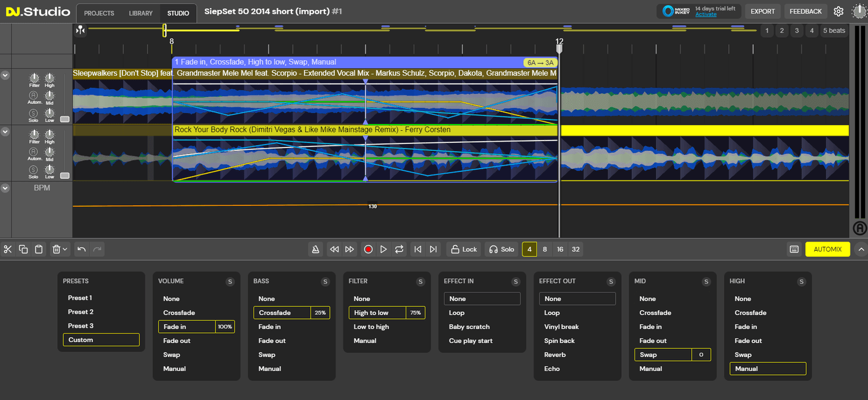
Task: Toggle the Lock button
Action: coord(464,250)
